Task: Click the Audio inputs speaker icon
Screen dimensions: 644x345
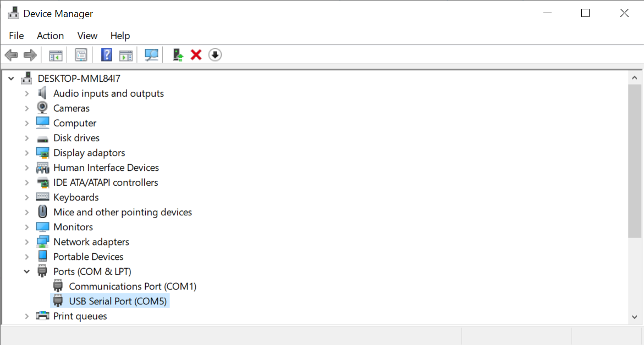Action: point(42,93)
